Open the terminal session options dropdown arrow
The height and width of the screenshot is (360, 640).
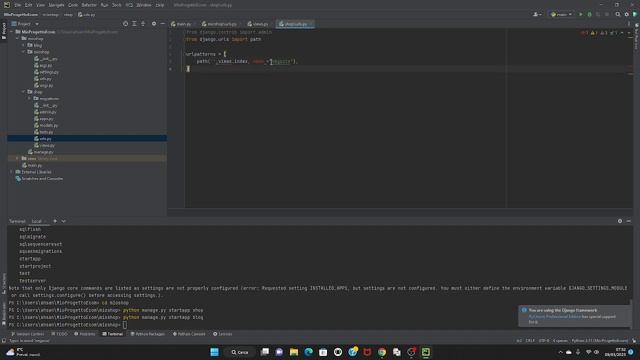[x=64, y=221]
